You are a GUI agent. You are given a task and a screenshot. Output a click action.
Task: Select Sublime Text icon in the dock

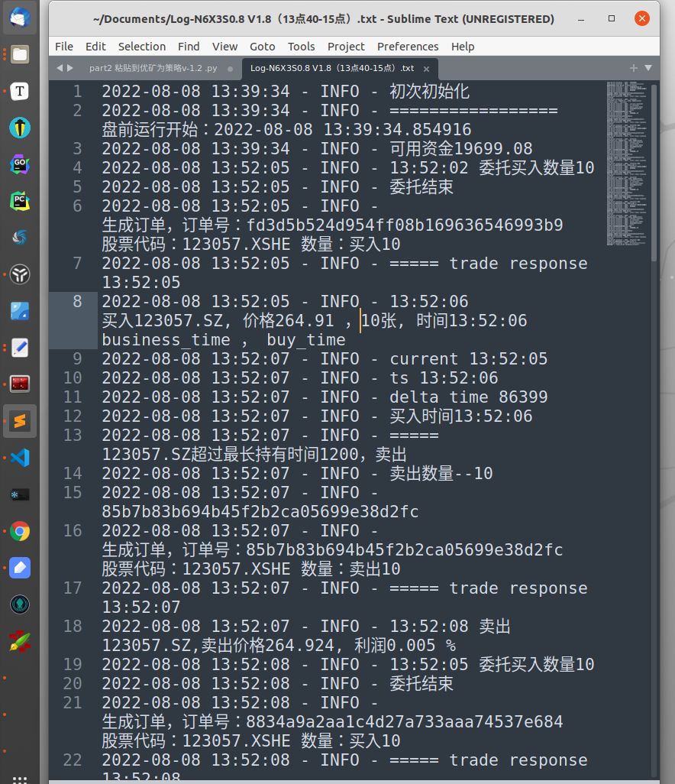point(20,421)
